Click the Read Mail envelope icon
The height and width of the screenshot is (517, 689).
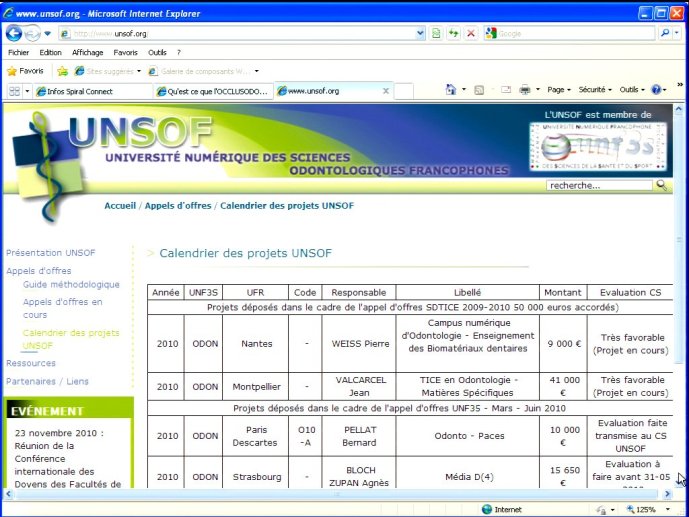click(x=506, y=90)
